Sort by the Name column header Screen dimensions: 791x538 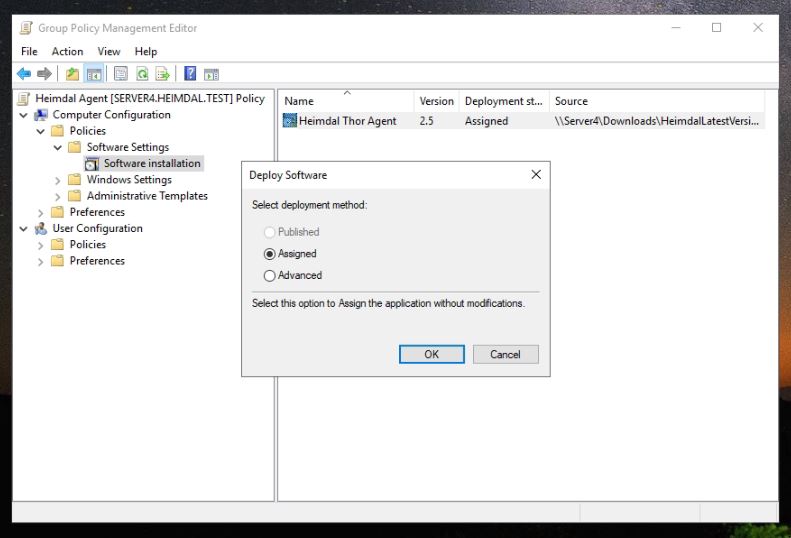(346, 101)
